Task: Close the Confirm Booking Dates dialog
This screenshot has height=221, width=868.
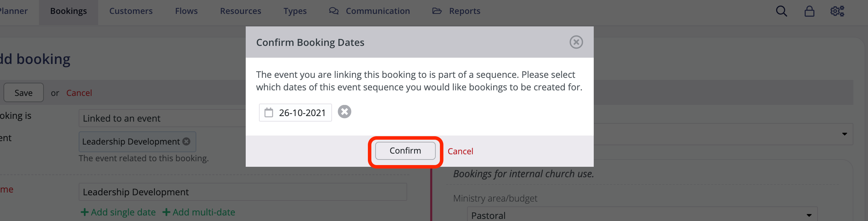Action: [x=577, y=42]
